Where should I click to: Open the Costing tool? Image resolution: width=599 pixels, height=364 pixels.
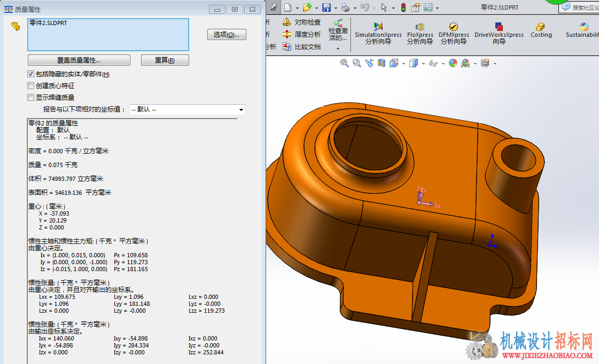[541, 30]
